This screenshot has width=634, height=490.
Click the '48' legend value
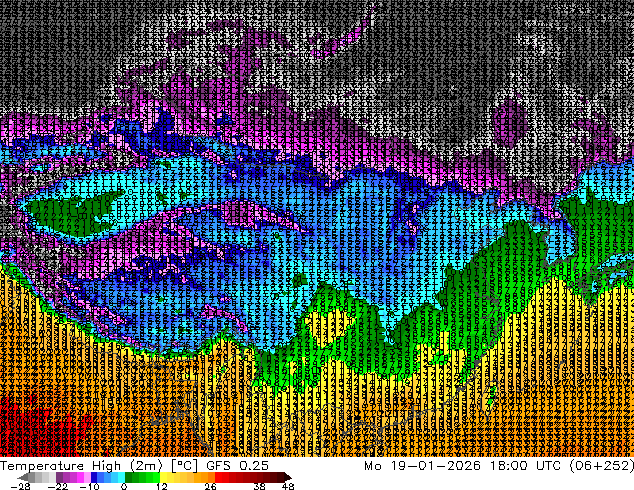(288, 486)
